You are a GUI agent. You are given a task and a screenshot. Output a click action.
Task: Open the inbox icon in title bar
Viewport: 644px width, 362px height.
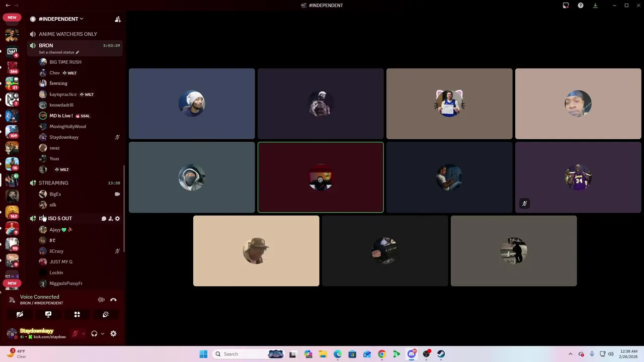(566, 6)
